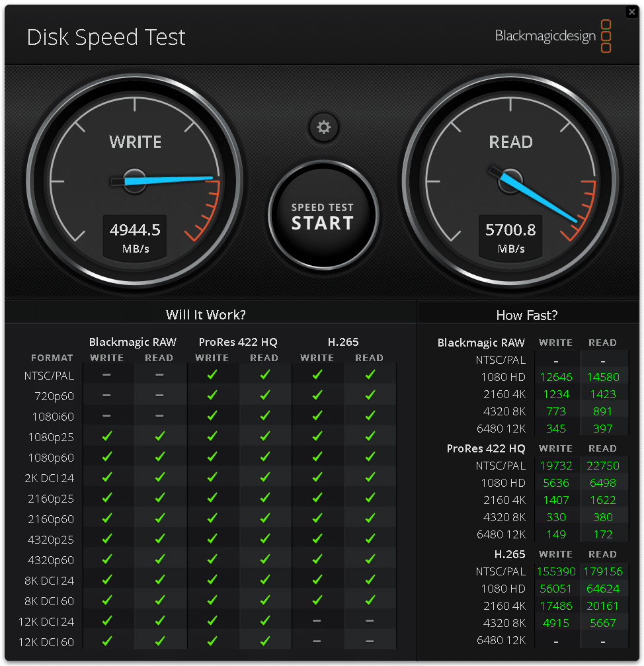This screenshot has width=644, height=666.
Task: Click the ProRes NTSC/PAL read value 22750
Action: [603, 466]
